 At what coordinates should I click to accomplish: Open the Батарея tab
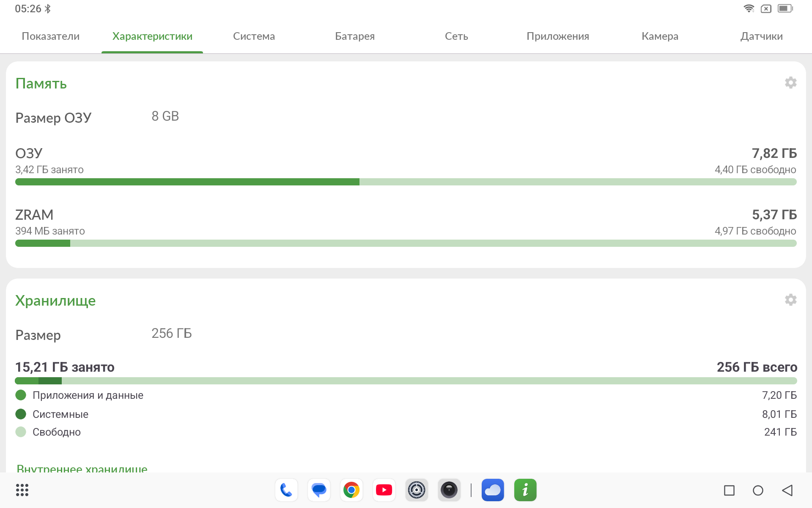click(355, 36)
